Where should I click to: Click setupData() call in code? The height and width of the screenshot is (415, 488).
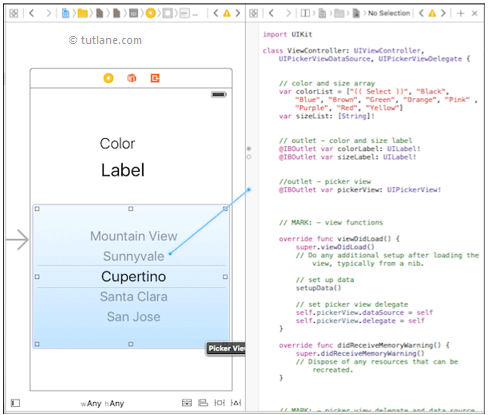318,288
